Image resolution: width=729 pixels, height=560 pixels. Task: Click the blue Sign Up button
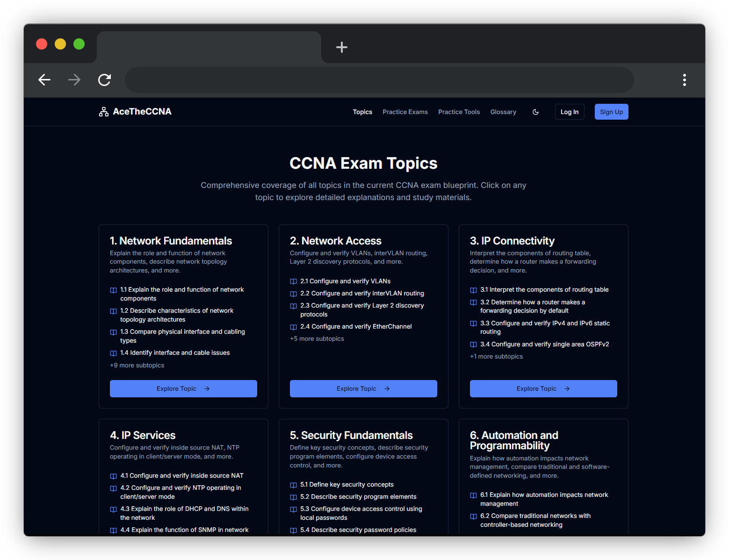point(611,112)
